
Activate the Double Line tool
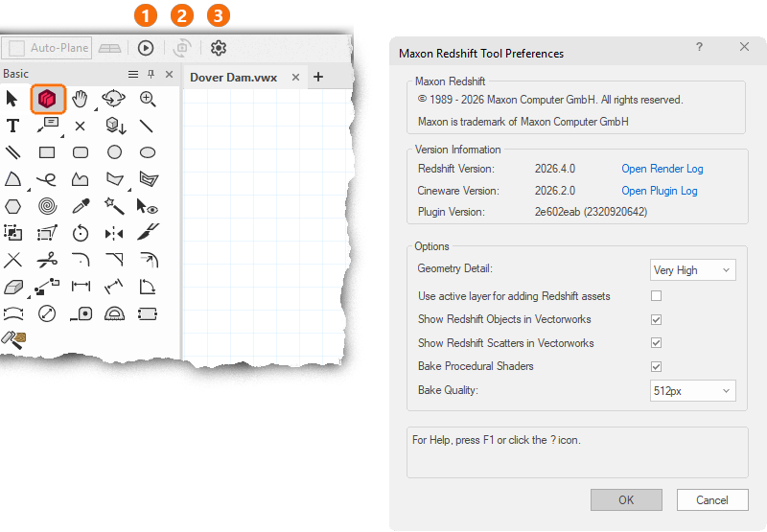[12, 152]
